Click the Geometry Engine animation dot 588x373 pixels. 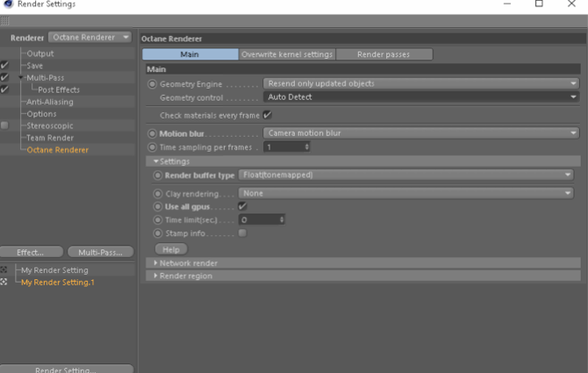(152, 84)
